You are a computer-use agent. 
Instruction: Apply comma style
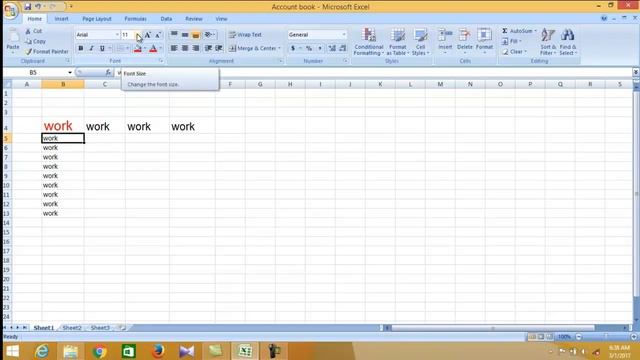click(x=320, y=49)
